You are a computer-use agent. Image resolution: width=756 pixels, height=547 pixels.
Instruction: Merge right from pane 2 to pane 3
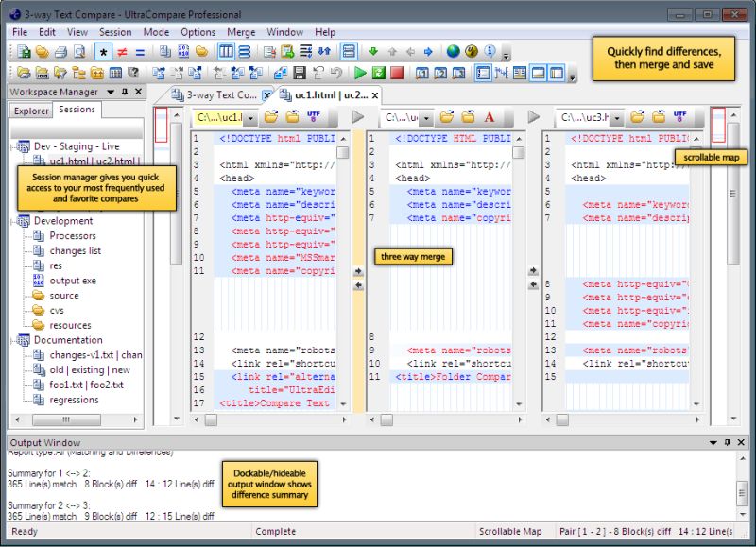(x=533, y=270)
